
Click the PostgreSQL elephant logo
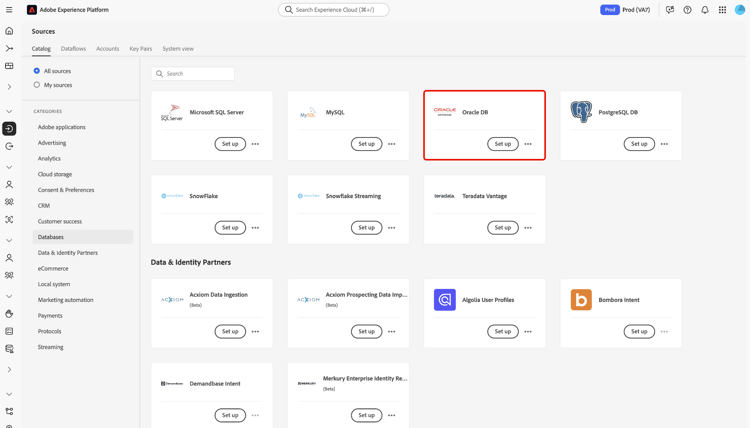pos(581,112)
